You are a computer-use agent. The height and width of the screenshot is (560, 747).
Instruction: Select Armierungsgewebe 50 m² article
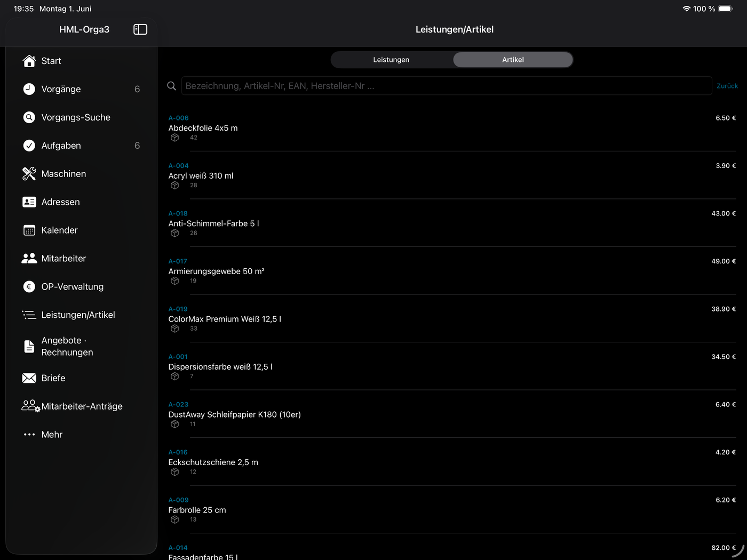coord(216,271)
